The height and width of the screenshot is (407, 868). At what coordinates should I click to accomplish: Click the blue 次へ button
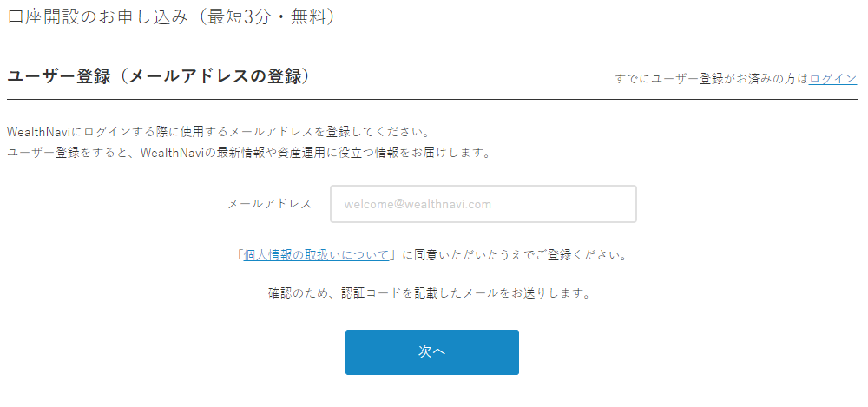431,352
